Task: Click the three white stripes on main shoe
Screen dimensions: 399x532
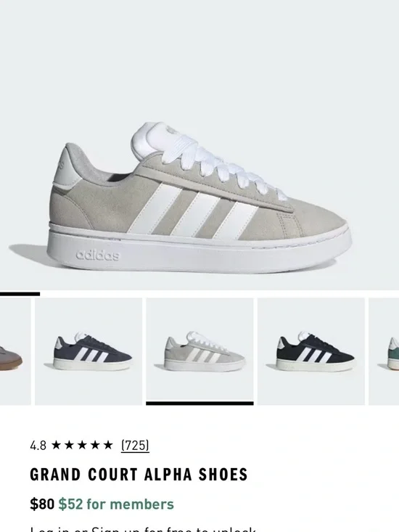Action: coord(193,212)
